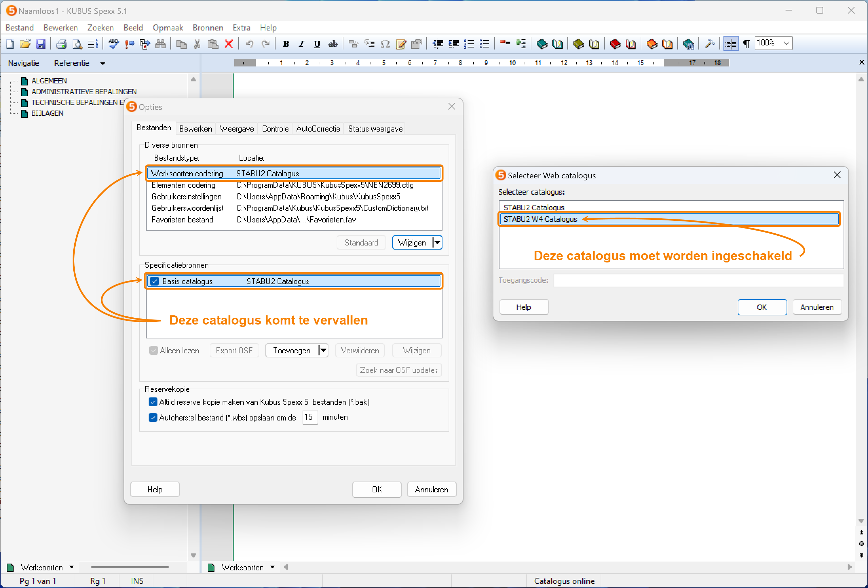The image size is (868, 588).
Task: Click the Print icon in the toolbar
Action: pos(61,44)
